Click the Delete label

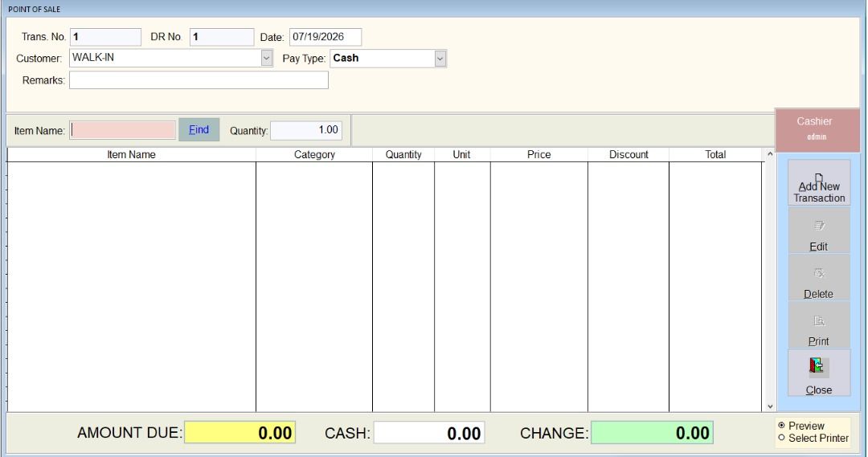[818, 294]
